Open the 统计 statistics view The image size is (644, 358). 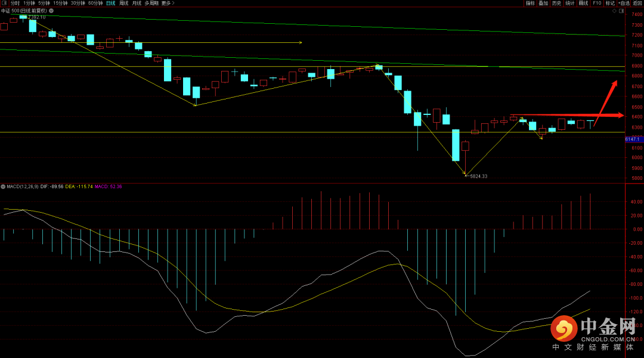[569, 3]
